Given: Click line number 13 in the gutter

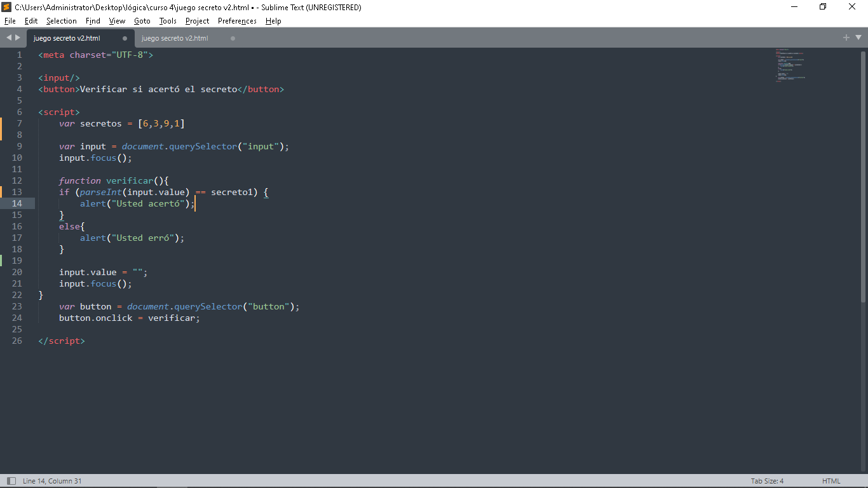Looking at the screenshot, I should [17, 192].
